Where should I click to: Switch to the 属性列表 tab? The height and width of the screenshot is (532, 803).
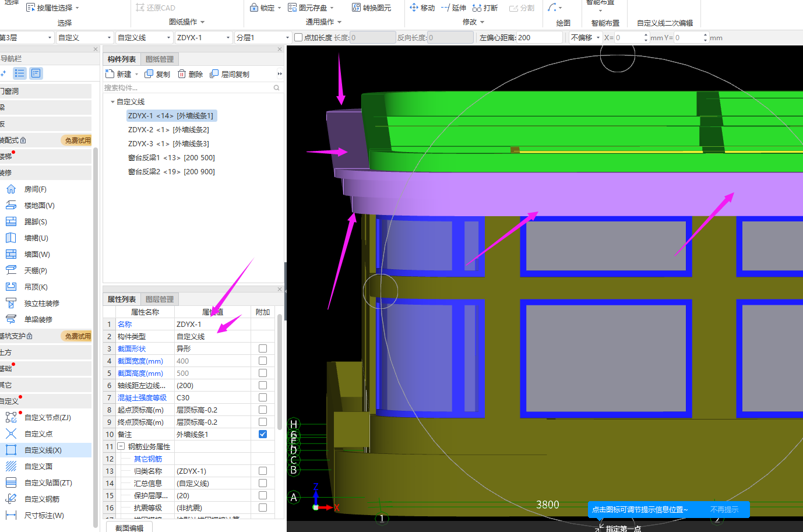pos(122,299)
